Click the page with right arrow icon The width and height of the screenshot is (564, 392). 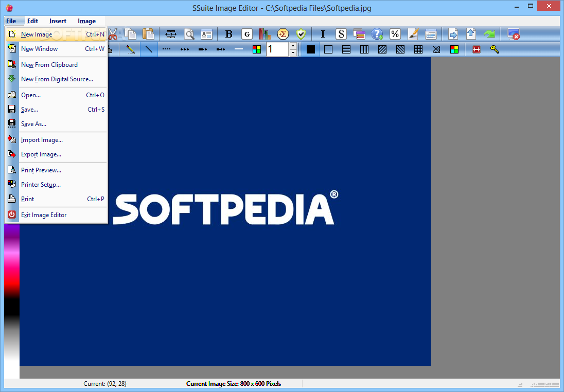(453, 34)
